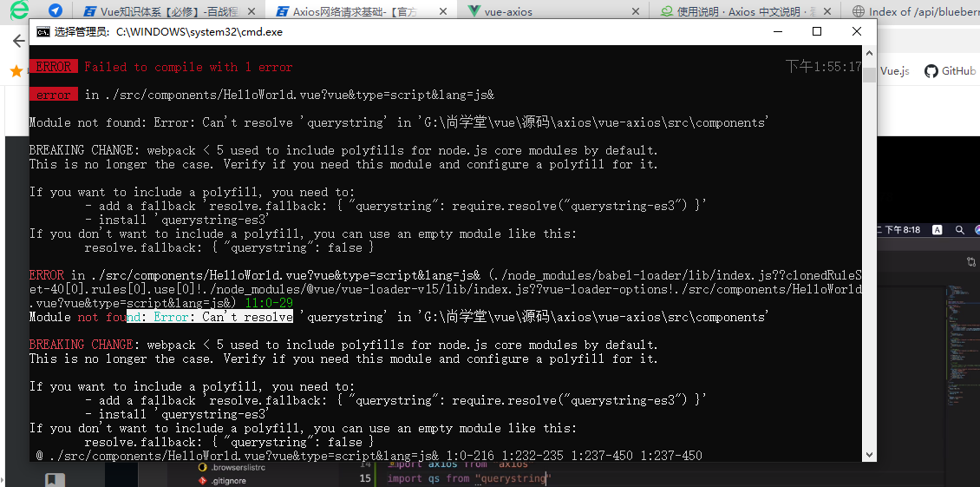980x487 pixels.
Task: Close the Axios 中文说明 tab
Action: coord(826,11)
